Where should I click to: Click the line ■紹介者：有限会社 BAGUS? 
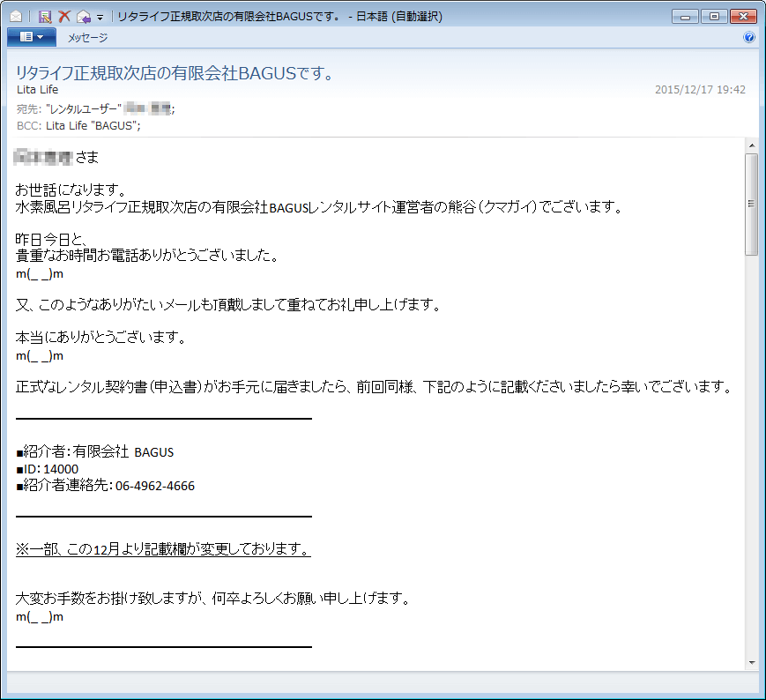[x=95, y=452]
